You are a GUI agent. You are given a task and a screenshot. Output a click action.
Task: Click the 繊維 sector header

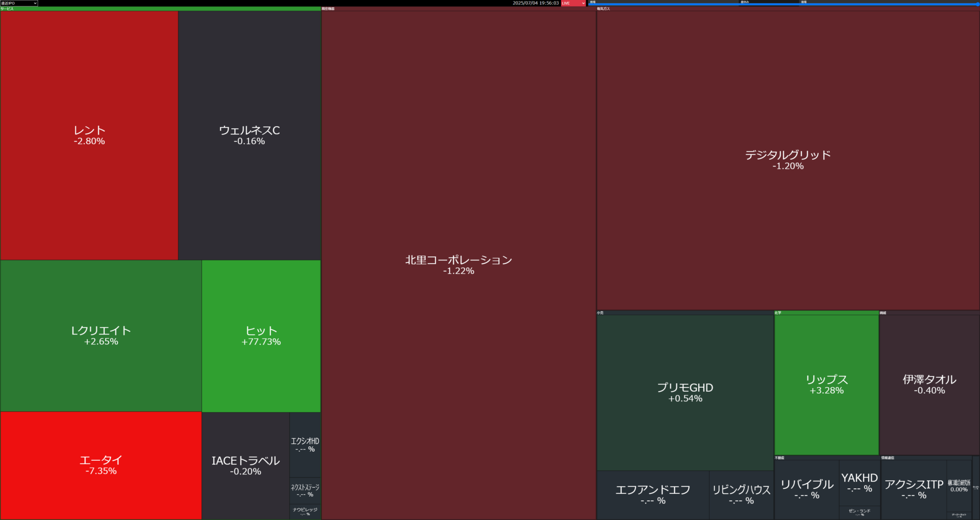click(x=929, y=313)
